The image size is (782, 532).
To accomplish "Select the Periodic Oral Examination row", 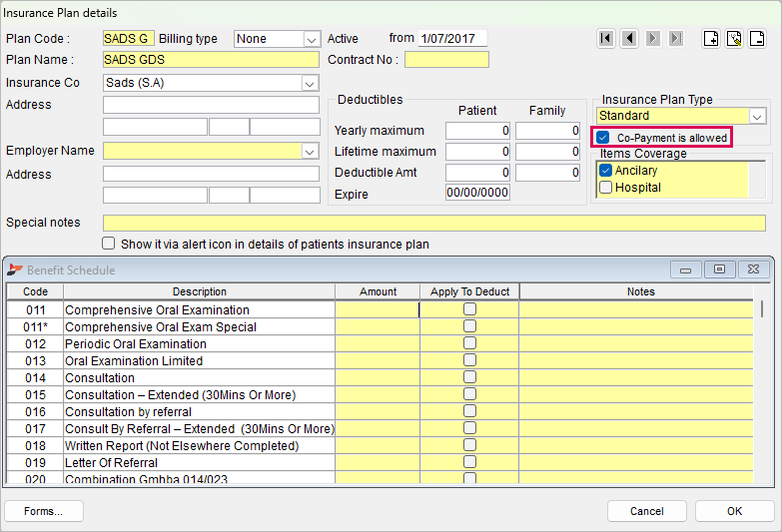I will coord(380,343).
